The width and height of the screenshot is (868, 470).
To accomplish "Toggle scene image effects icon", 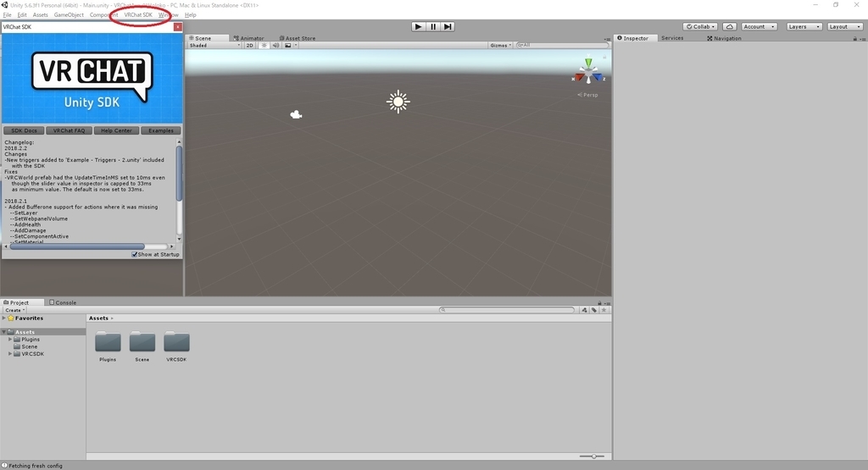I will point(288,46).
